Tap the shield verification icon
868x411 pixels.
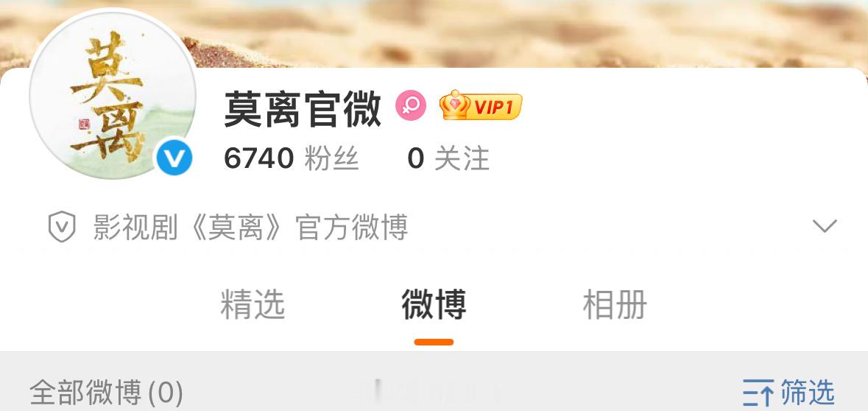(62, 227)
